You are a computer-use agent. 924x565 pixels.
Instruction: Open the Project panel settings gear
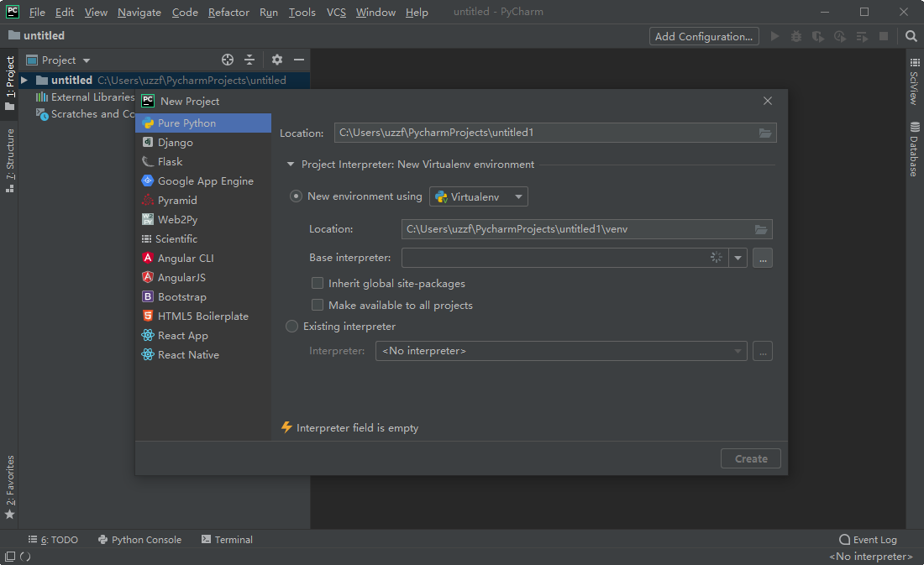coord(277,60)
